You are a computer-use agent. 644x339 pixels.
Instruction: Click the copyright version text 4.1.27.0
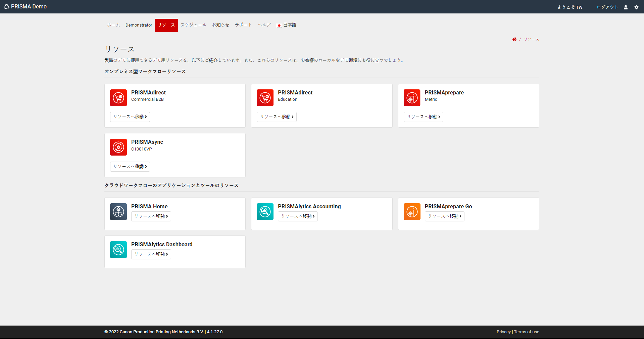(215, 332)
